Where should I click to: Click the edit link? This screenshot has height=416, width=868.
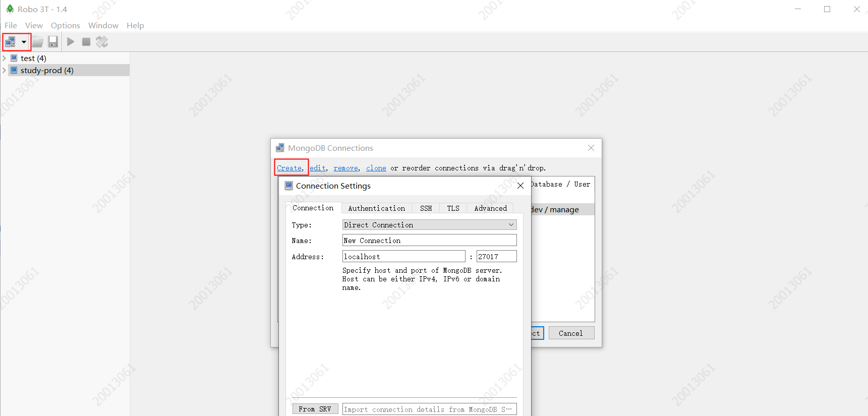[318, 168]
